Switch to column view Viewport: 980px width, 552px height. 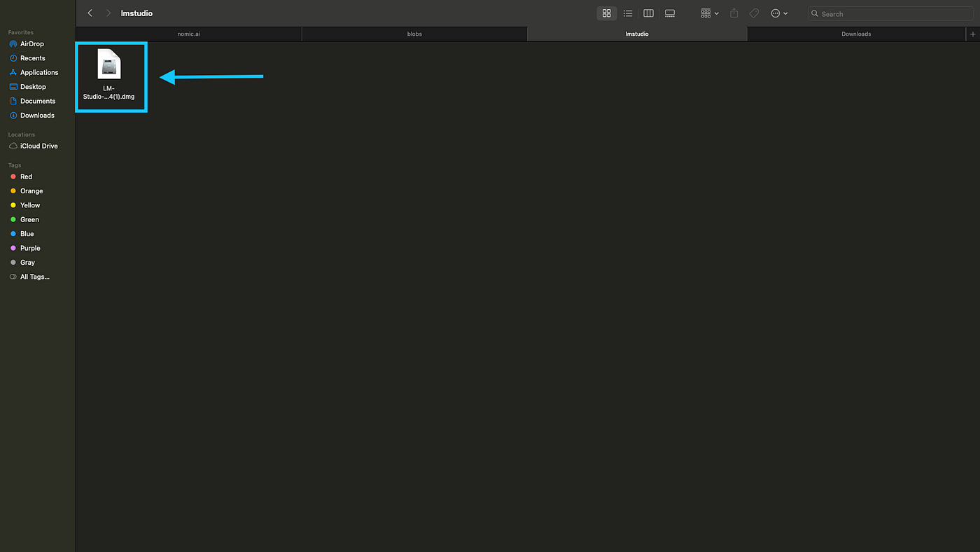click(x=648, y=13)
